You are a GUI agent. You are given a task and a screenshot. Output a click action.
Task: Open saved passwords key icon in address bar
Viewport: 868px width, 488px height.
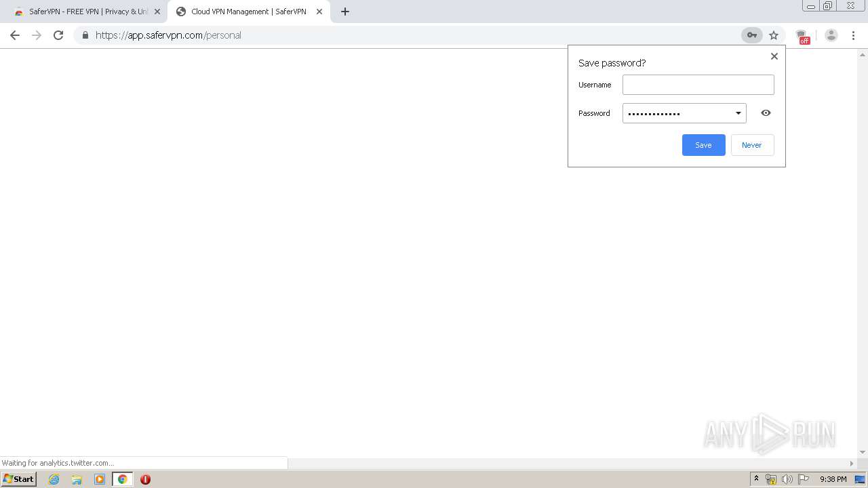pos(752,35)
